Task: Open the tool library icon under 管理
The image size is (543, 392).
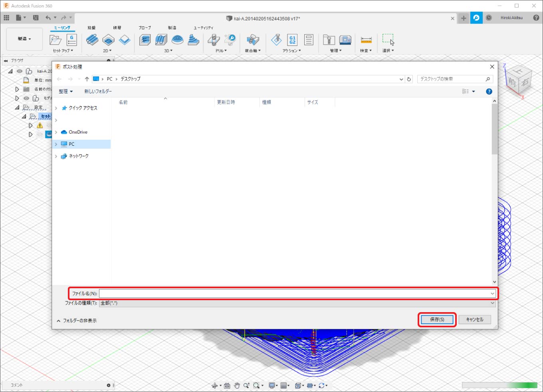Action: click(329, 40)
